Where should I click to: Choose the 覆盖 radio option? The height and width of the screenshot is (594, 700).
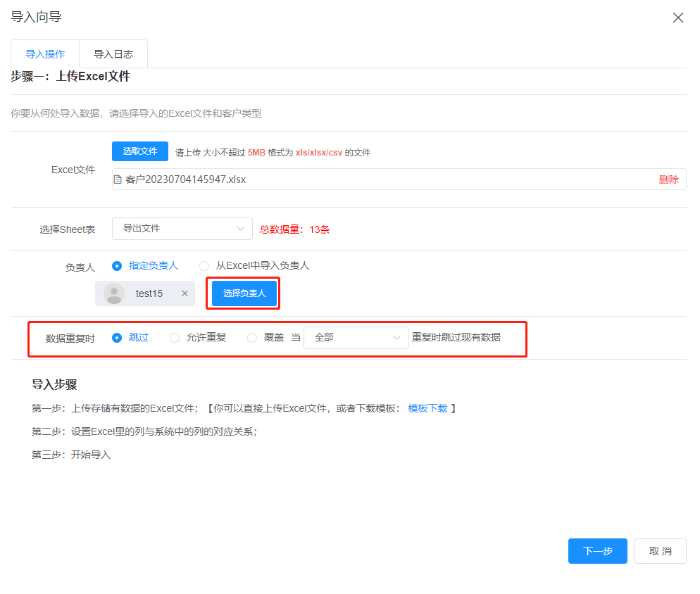point(252,338)
